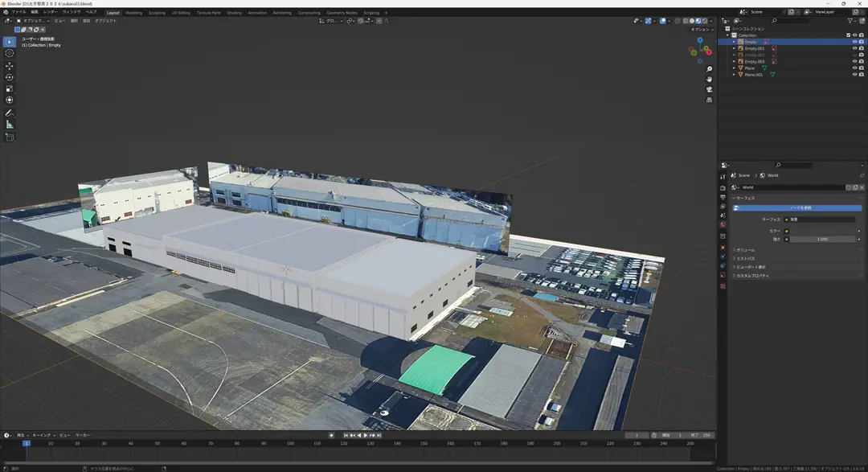Expand the ボリューム panel
The height and width of the screenshot is (472, 868).
tap(745, 250)
